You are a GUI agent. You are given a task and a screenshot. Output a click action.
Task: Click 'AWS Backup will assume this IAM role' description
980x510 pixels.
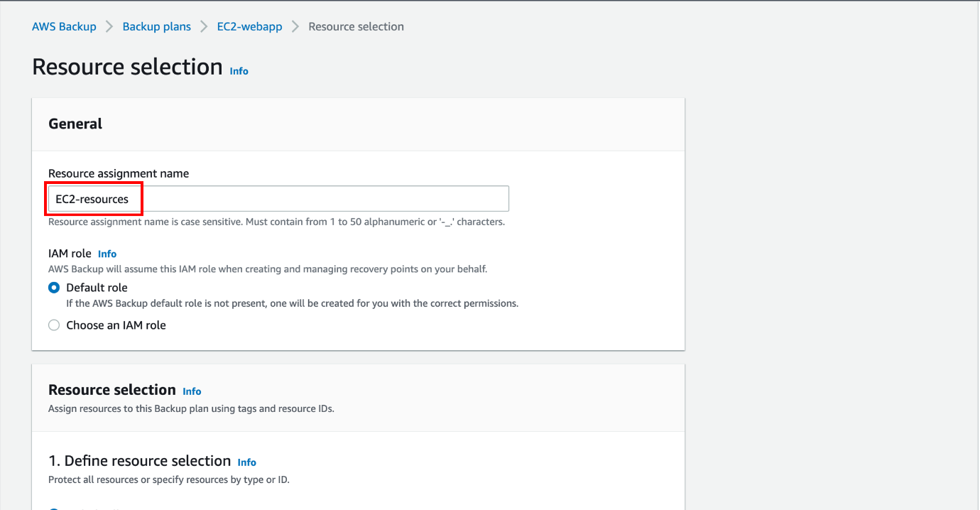(268, 269)
